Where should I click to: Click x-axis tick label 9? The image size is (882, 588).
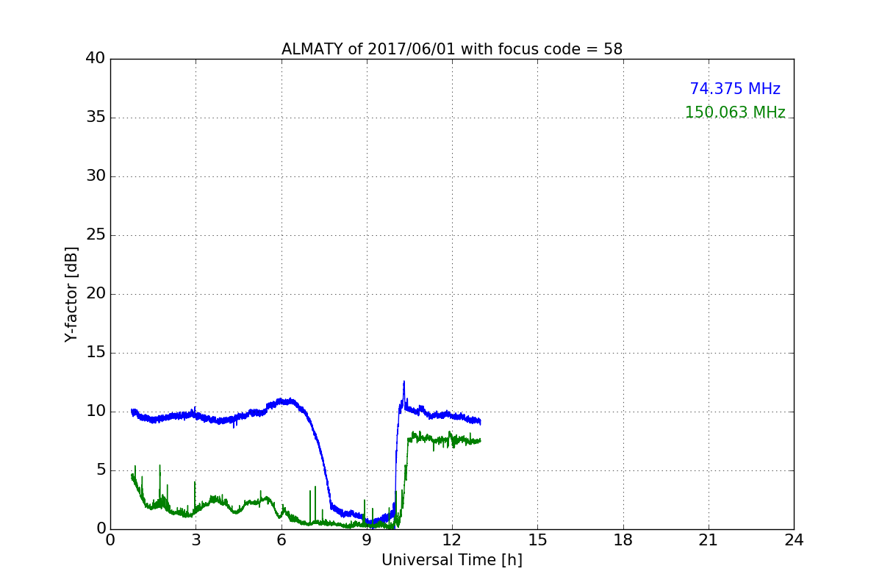[367, 540]
